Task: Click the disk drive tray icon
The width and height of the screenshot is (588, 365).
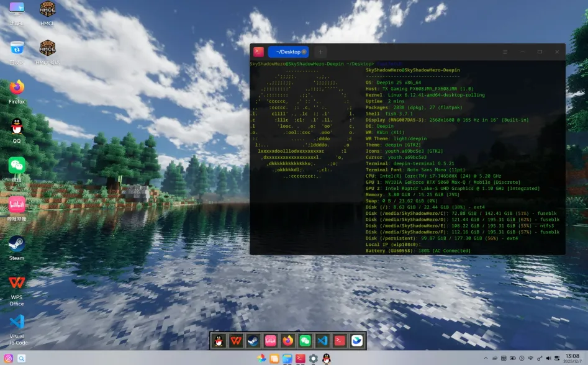Action: 495,358
